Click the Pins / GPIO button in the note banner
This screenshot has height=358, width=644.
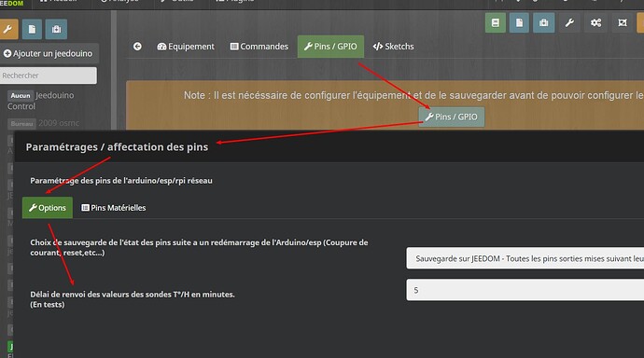tap(452, 117)
